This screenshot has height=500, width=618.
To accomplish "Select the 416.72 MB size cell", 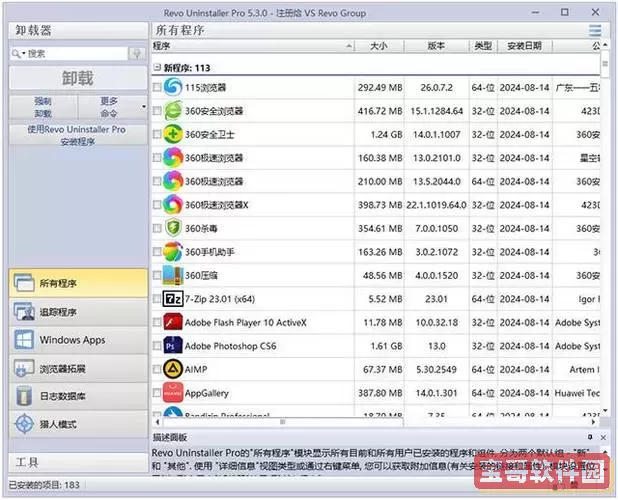I will click(380, 111).
